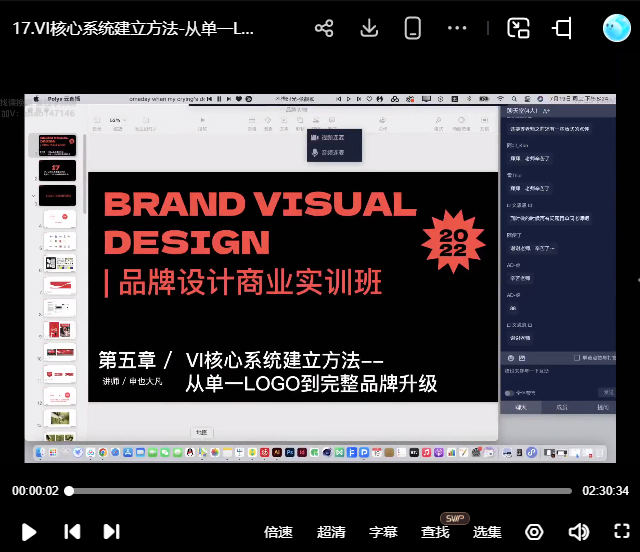Open the 字幕 subtitle options
The height and width of the screenshot is (552, 640).
383,532
